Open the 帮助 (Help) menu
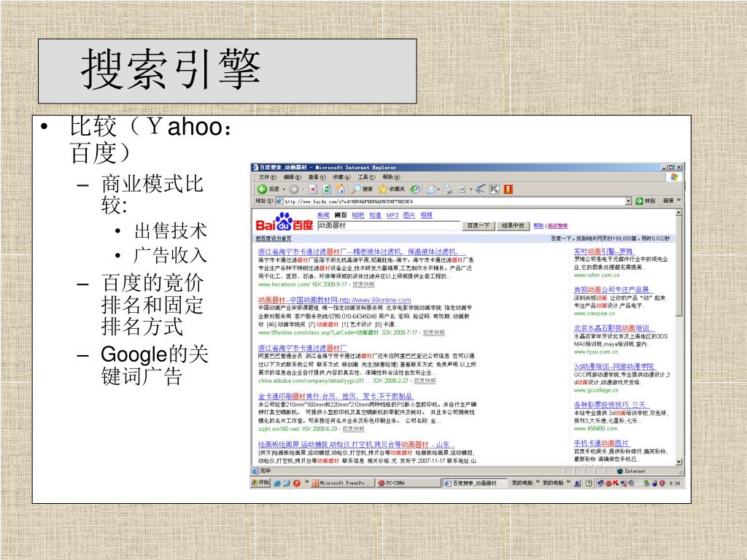This screenshot has height=560, width=747. click(x=391, y=177)
